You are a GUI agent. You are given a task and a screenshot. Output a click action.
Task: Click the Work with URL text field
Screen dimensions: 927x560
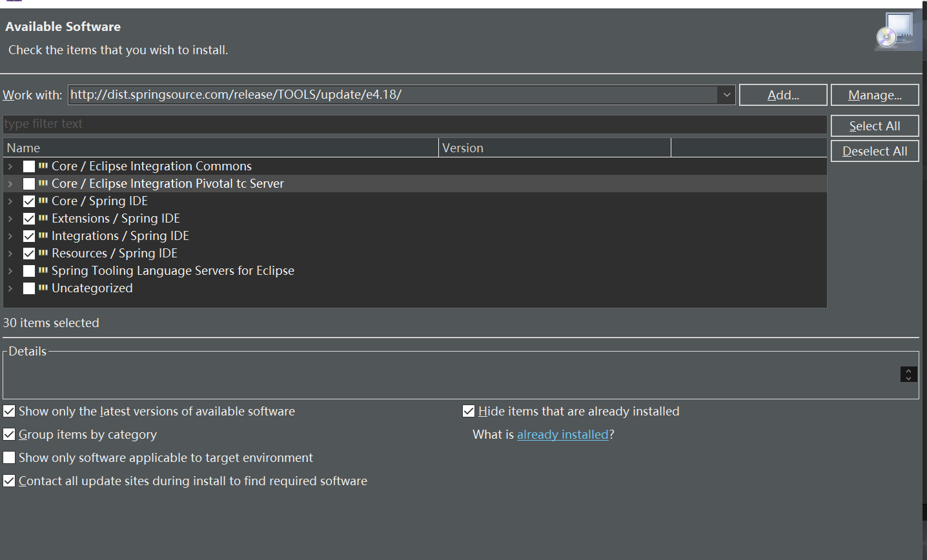[392, 95]
